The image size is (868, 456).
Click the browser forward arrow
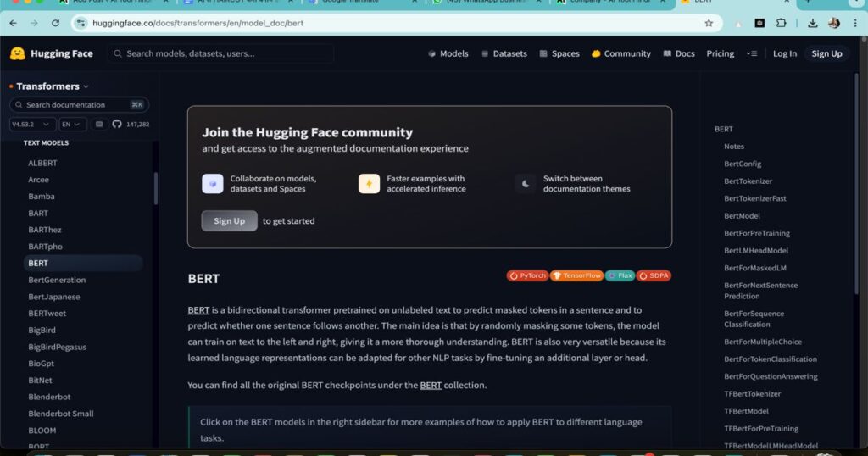34,23
